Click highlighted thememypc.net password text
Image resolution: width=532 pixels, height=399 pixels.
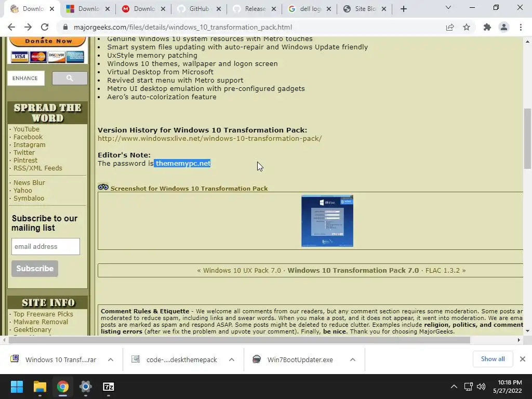[182, 163]
